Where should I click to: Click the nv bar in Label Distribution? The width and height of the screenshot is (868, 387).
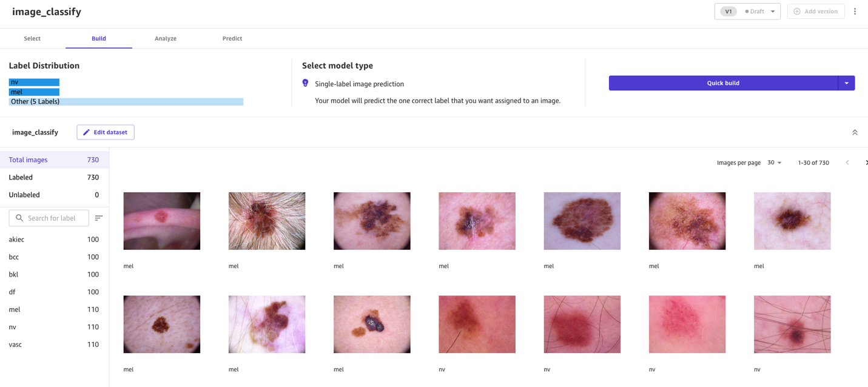(x=34, y=82)
